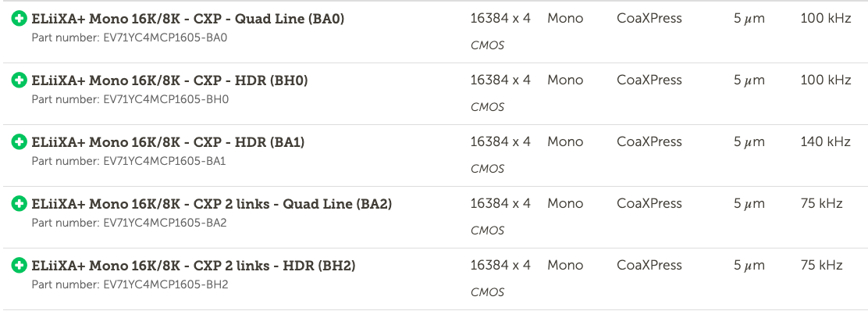Screen dimensions: 868x311
Task: Open ELiiXA+ Mono 16K/8K CXP HDR (BH0)
Action: click(x=170, y=81)
